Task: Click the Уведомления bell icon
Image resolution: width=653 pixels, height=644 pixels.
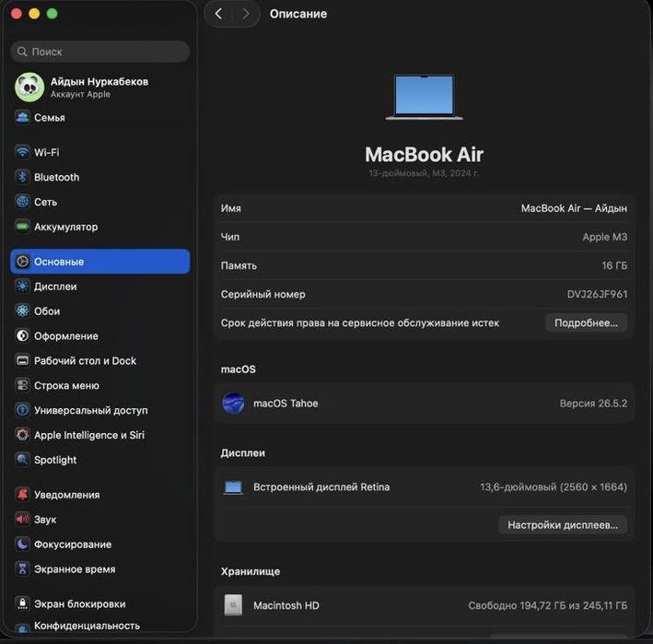Action: pyautogui.click(x=22, y=495)
